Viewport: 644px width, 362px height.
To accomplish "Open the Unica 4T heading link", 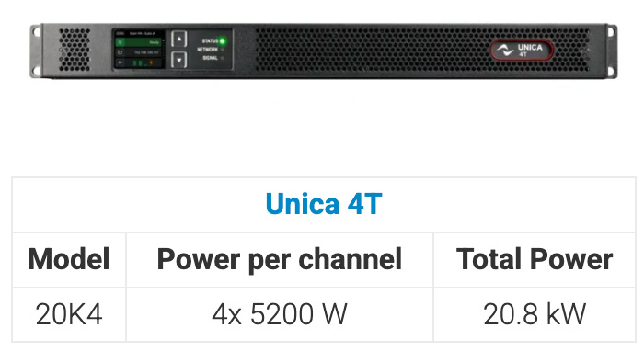I will tap(324, 204).
